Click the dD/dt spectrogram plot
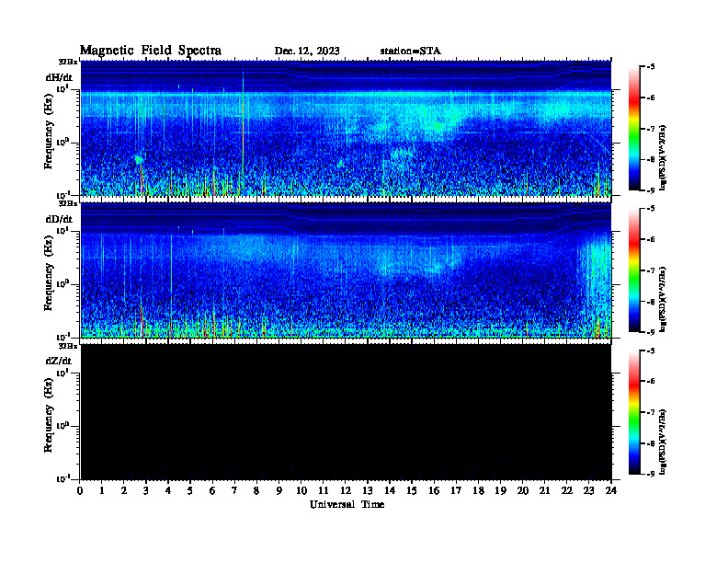 [346, 270]
